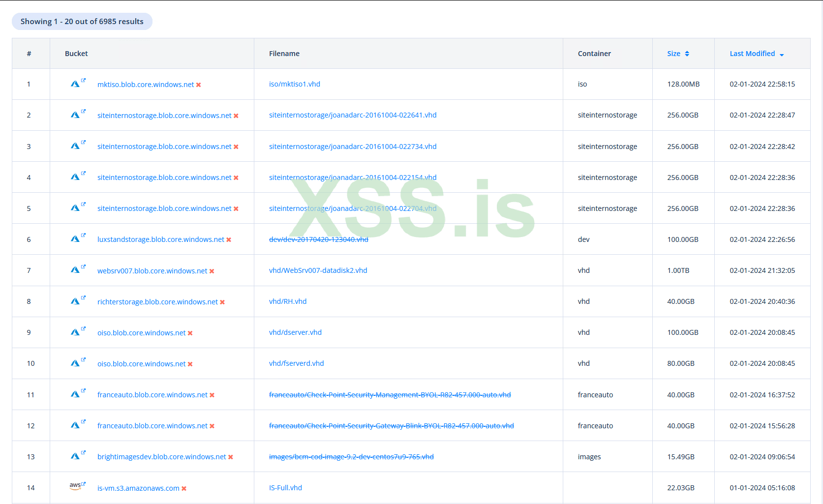
Task: Click the red X next to websrv007.blob.core.windows.net
Action: pos(212,271)
